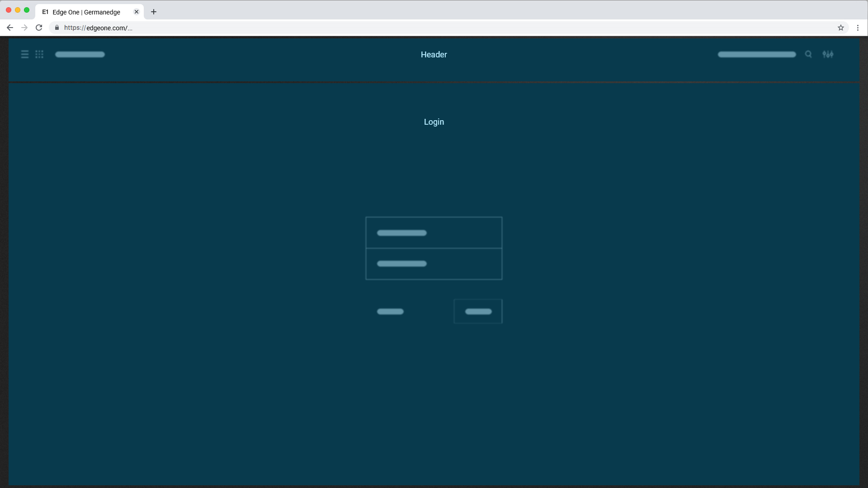Click the browser back arrow
The image size is (868, 488).
(10, 28)
